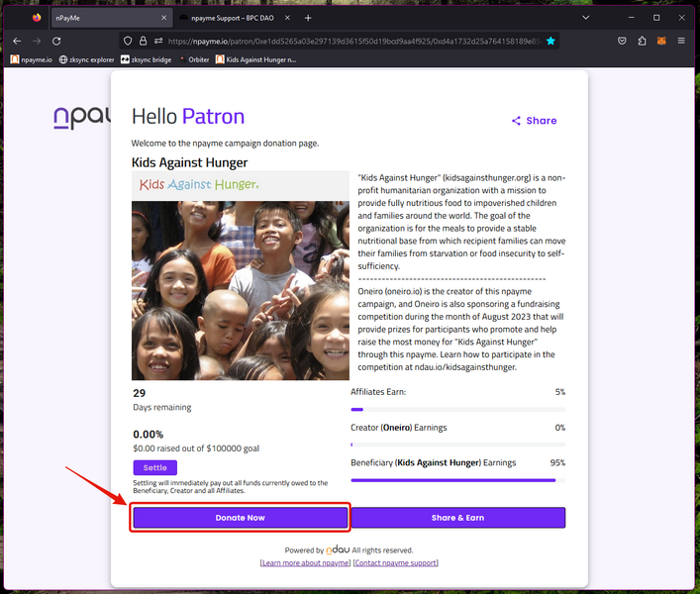700x594 pixels.
Task: Close the nPayMe tab
Action: [163, 18]
